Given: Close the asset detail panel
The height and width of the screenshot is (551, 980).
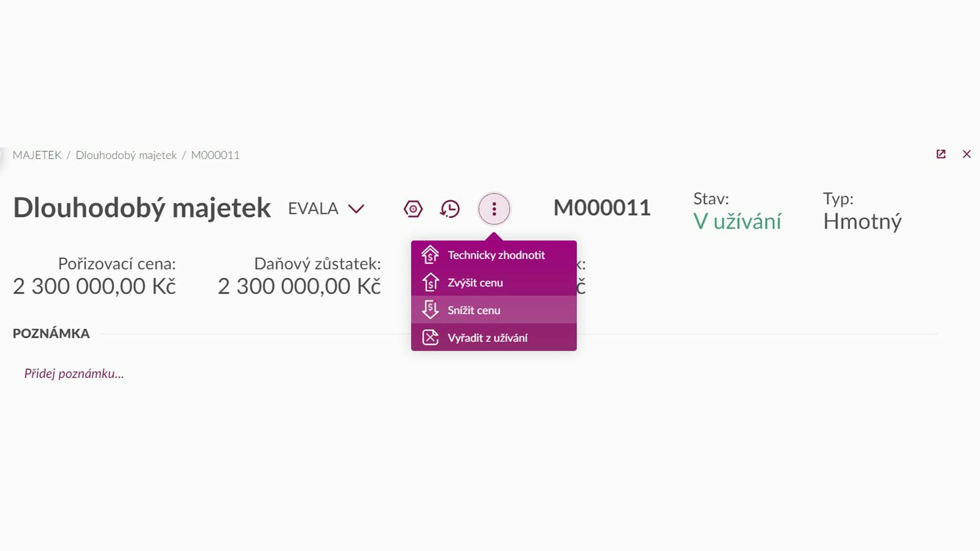Looking at the screenshot, I should [967, 154].
